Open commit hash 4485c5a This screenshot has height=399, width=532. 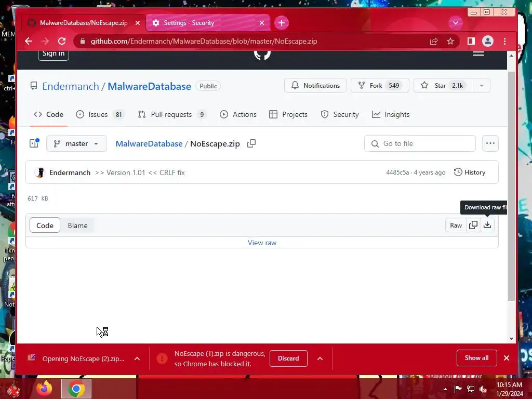397,172
